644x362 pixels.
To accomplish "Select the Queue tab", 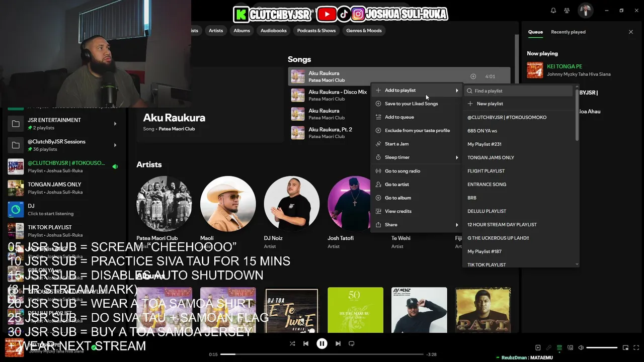I will click(x=535, y=32).
